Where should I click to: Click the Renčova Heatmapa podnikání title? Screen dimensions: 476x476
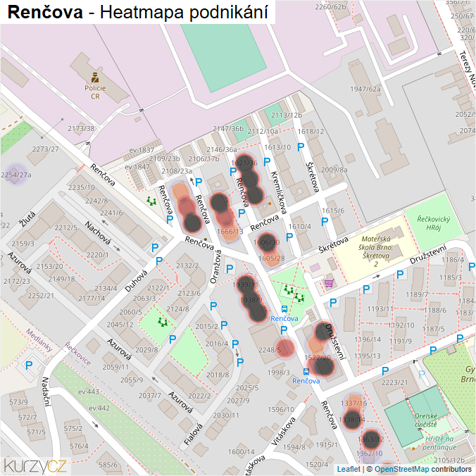point(138,12)
